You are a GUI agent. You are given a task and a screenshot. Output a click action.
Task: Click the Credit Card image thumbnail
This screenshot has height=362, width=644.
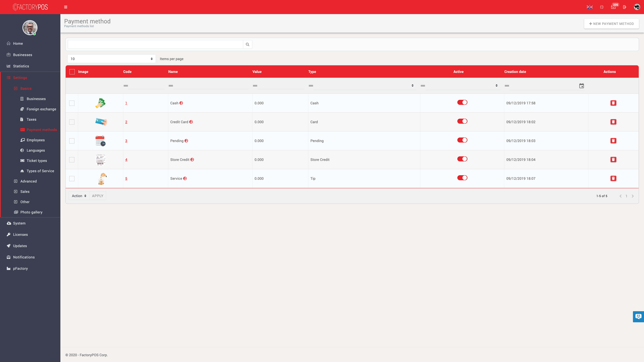coord(101,122)
